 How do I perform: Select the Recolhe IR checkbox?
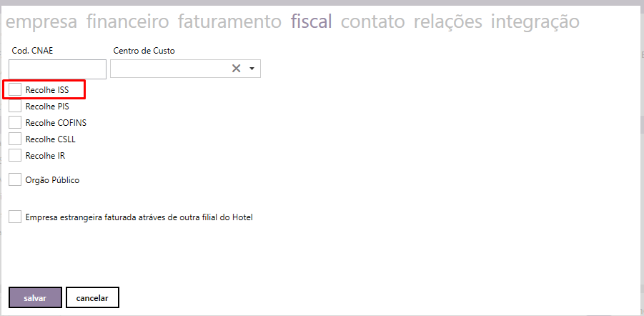(15, 155)
